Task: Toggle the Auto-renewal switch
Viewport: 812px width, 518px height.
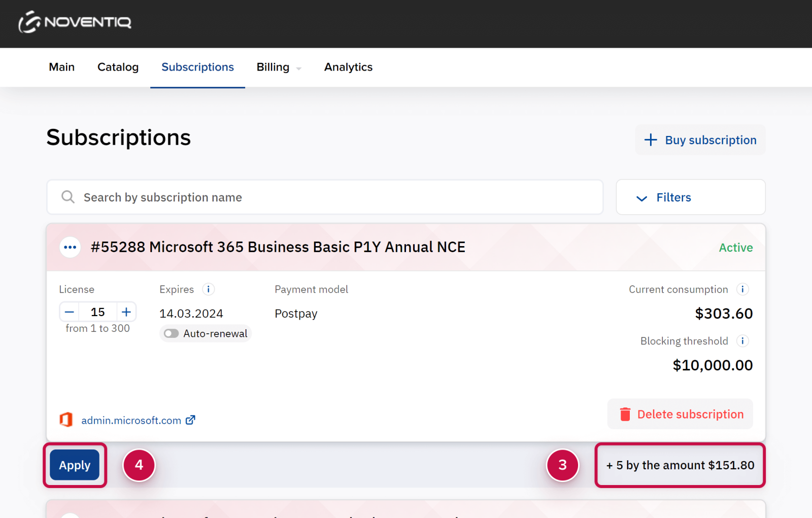Action: point(172,333)
